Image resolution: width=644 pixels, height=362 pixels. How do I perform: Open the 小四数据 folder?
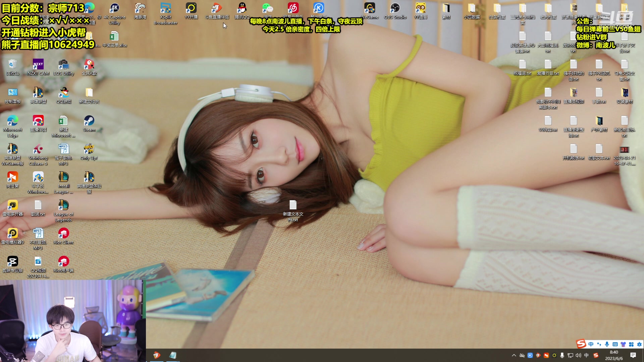click(x=472, y=11)
